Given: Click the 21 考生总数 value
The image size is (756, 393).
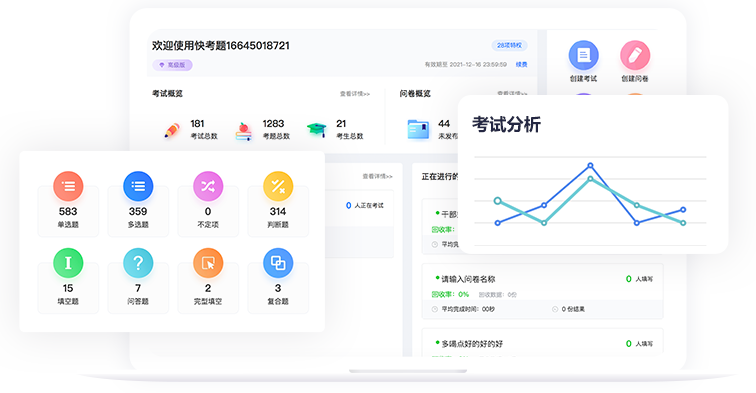Looking at the screenshot, I should (341, 123).
